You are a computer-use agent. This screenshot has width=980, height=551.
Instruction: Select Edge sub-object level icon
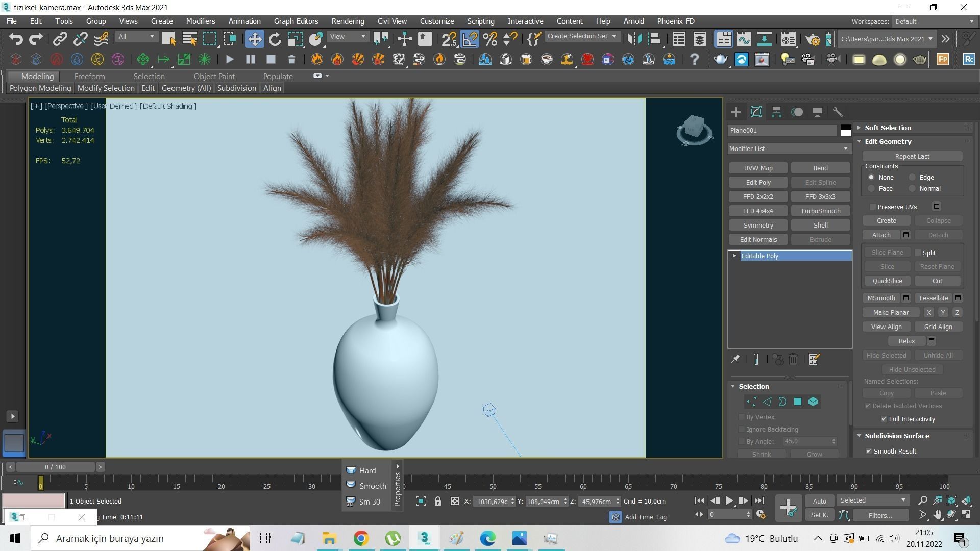point(767,402)
